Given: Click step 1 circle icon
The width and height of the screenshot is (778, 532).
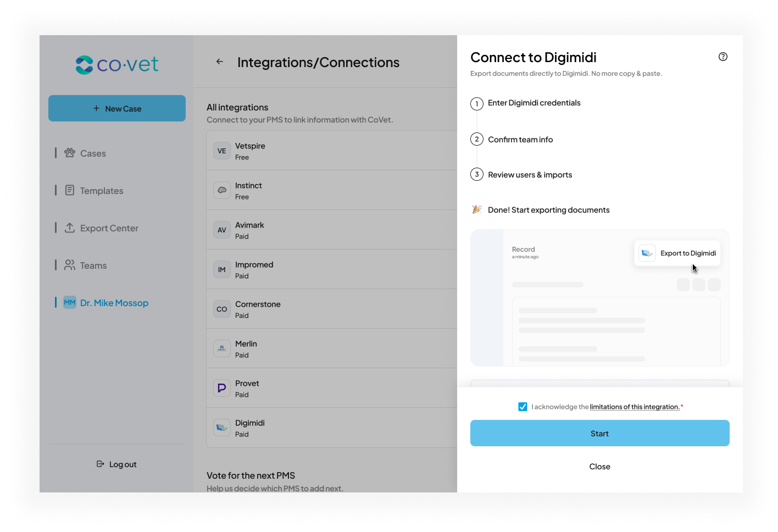Looking at the screenshot, I should 477,103.
